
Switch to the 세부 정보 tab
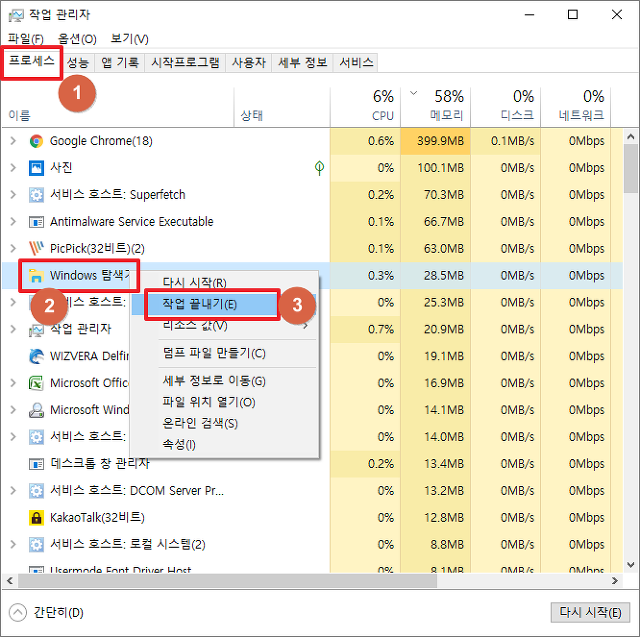[302, 62]
